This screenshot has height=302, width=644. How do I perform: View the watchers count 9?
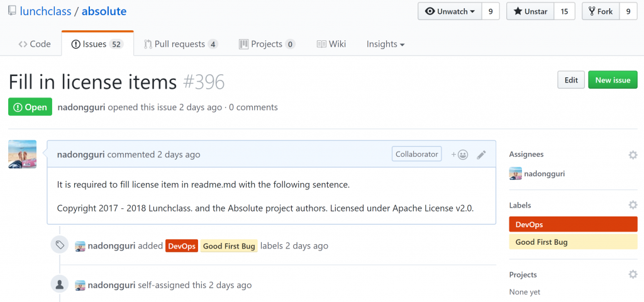coord(491,11)
